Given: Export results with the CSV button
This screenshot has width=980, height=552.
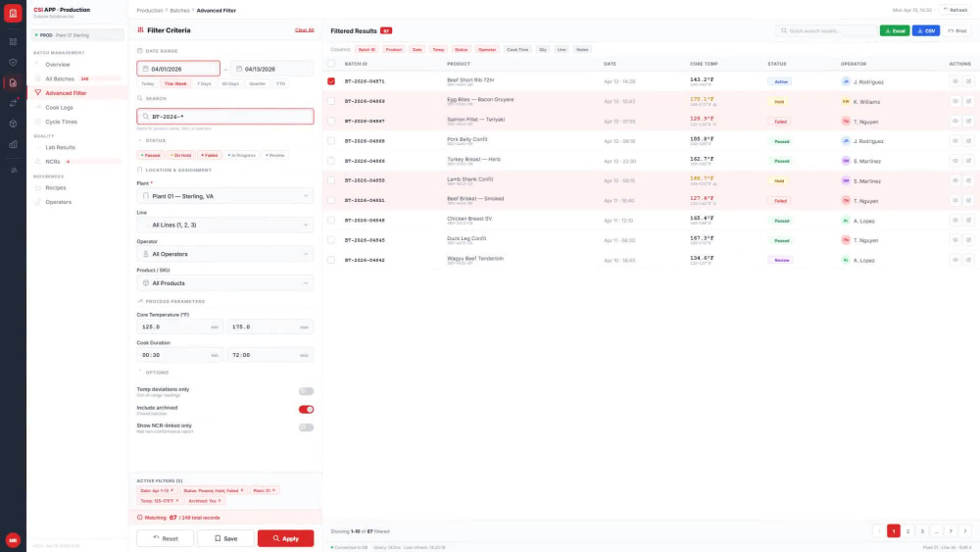Looking at the screenshot, I should click(926, 30).
